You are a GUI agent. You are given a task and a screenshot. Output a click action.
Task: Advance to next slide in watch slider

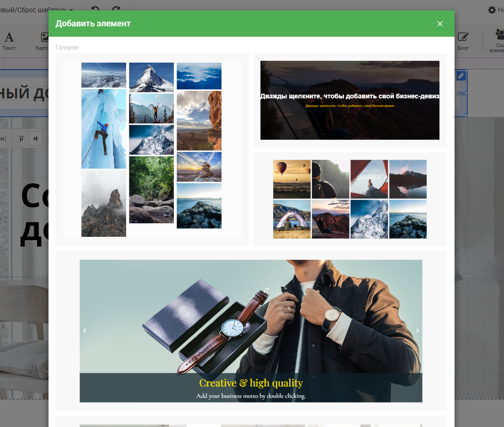click(417, 330)
